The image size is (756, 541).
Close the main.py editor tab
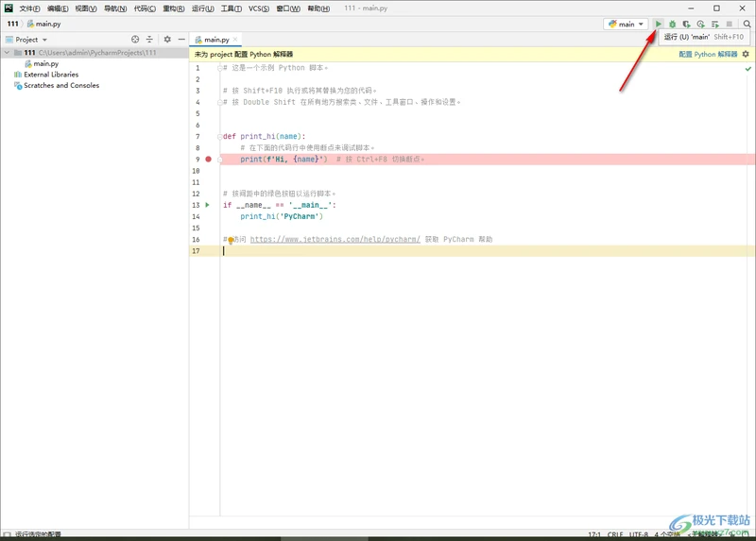[235, 40]
